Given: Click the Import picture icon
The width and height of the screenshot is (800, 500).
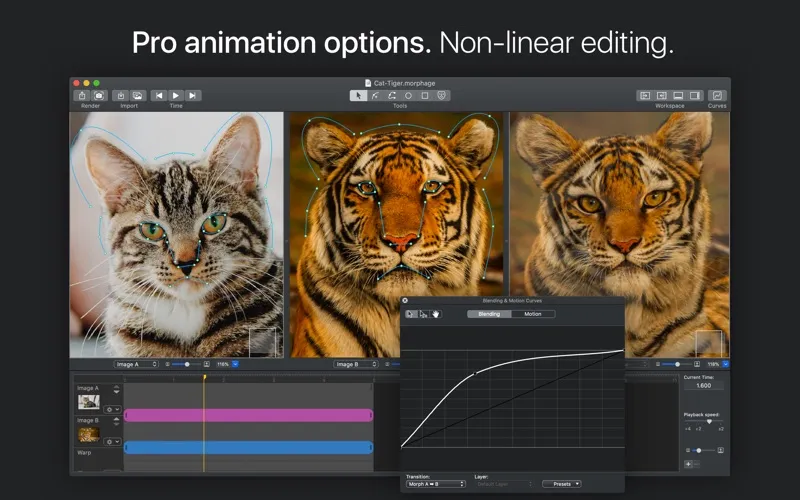Looking at the screenshot, I should point(137,95).
